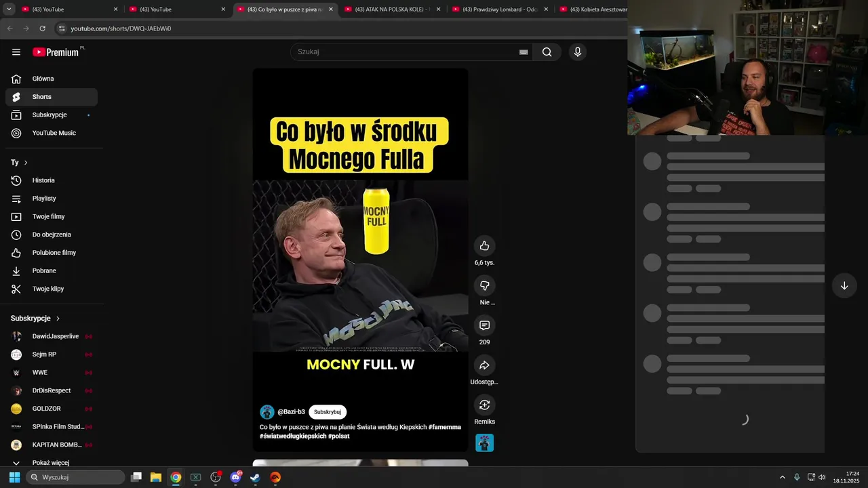Open DawidJasperlive channel
The width and height of the screenshot is (868, 488).
pos(52,336)
